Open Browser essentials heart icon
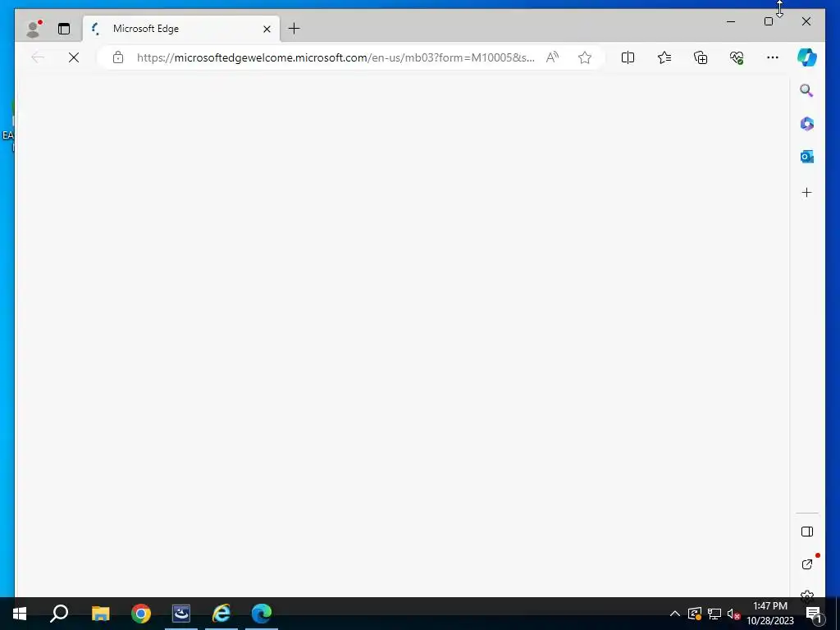The image size is (840, 630). [737, 57]
